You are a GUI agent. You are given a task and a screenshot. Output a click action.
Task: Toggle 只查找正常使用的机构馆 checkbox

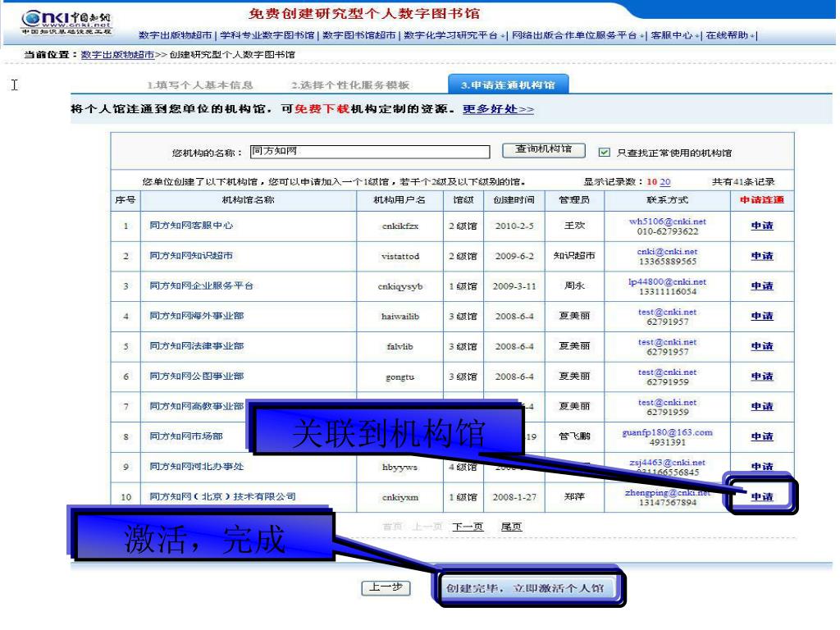(605, 153)
